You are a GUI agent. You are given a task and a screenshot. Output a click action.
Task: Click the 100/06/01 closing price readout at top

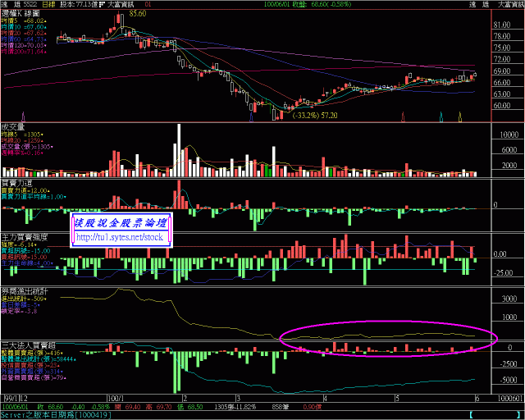[x=308, y=4]
